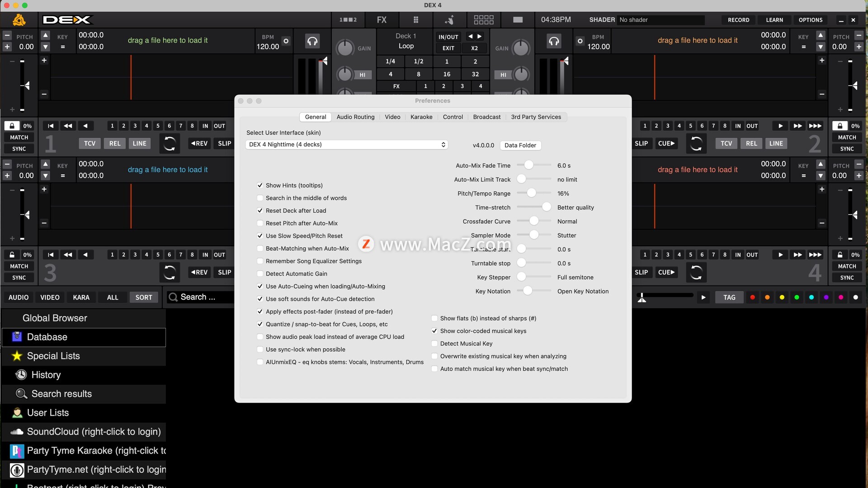The image size is (868, 488).
Task: Enable Beat-Matching when Auto-Mix checkbox
Action: tap(260, 249)
